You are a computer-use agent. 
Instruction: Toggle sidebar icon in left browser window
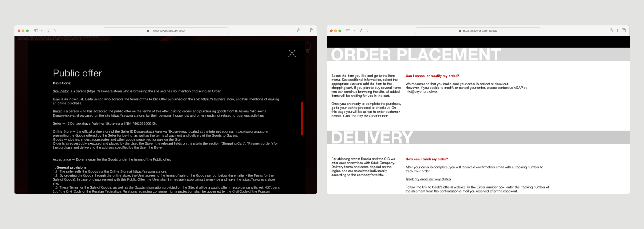[x=36, y=31]
